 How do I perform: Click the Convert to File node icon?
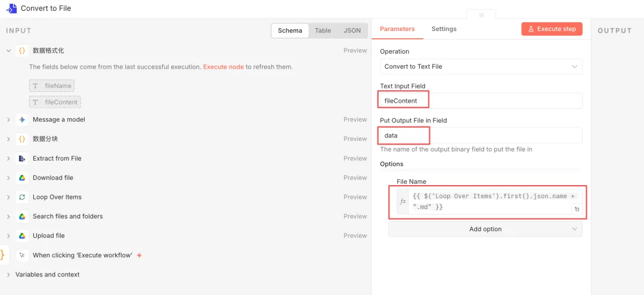tap(11, 8)
